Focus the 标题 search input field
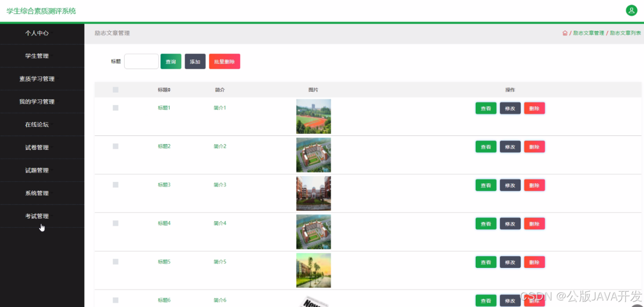Image resolution: width=644 pixels, height=307 pixels. pyautogui.click(x=141, y=61)
